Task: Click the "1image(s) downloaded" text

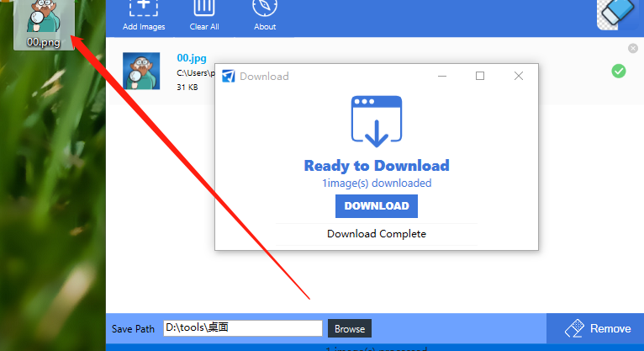Action: [376, 183]
